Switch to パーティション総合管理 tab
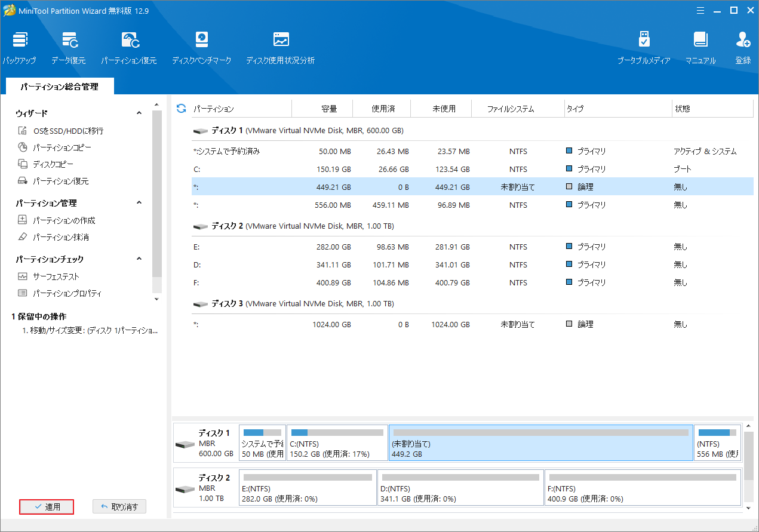This screenshot has width=759, height=532. point(59,87)
